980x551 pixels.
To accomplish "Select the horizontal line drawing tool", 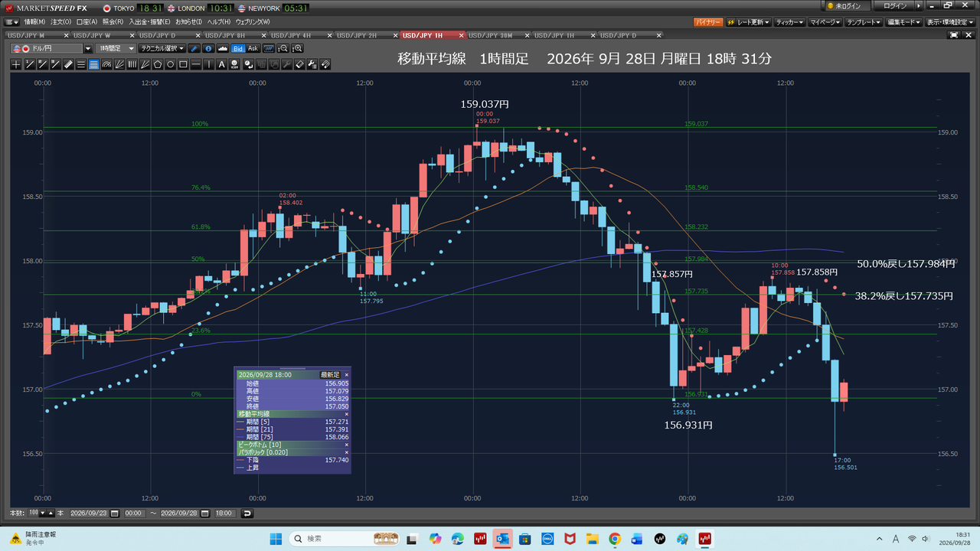I will point(197,65).
